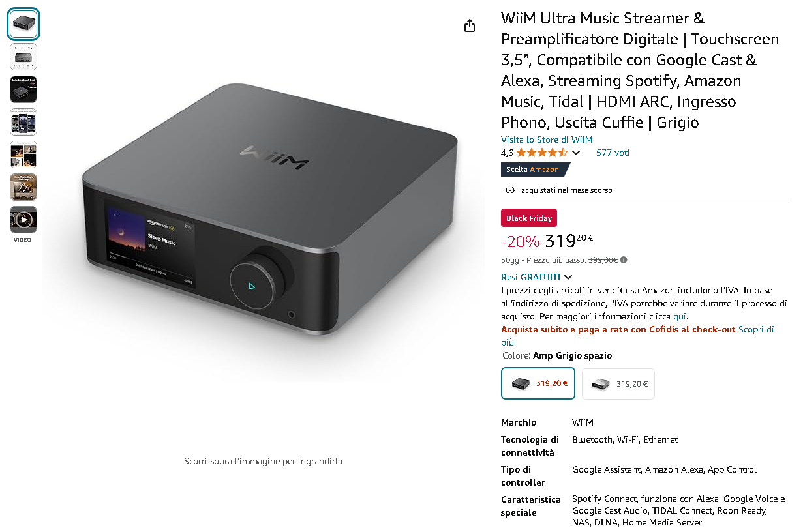Viewport: 803px width, 532px height.
Task: Open the fourth thumbnail showing app screens
Action: pyautogui.click(x=23, y=122)
